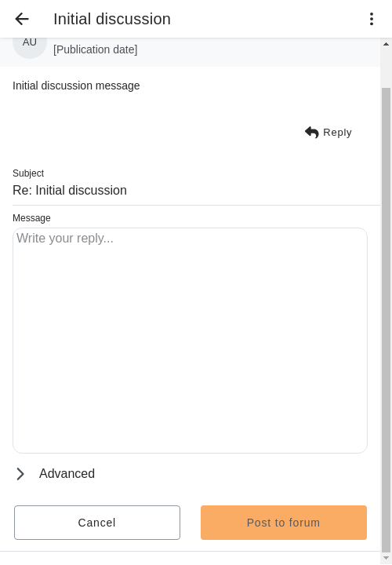Click the Publication date text
The height and width of the screenshot is (565, 392).
96,49
